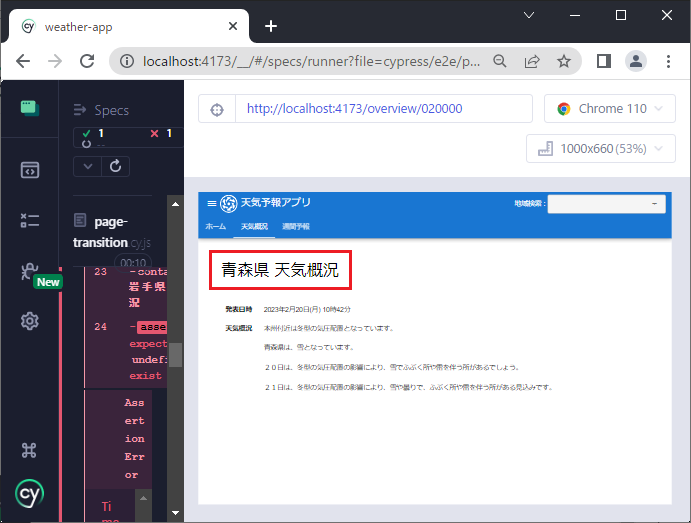
Task: Click the zoom magnifier icon in address bar
Action: (x=500, y=61)
